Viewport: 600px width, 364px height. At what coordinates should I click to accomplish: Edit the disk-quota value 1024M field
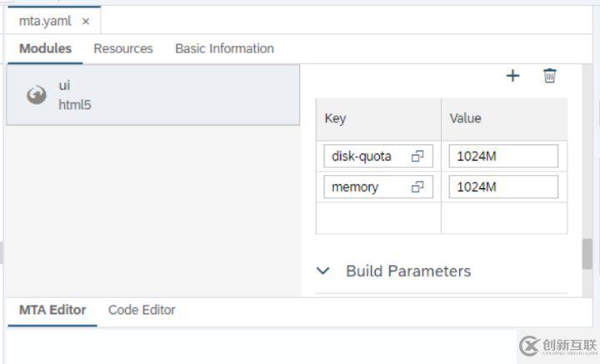point(503,156)
